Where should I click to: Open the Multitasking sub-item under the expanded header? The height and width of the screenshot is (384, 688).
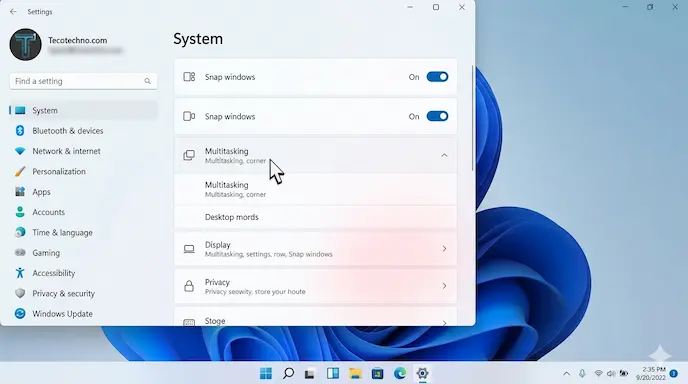point(315,189)
